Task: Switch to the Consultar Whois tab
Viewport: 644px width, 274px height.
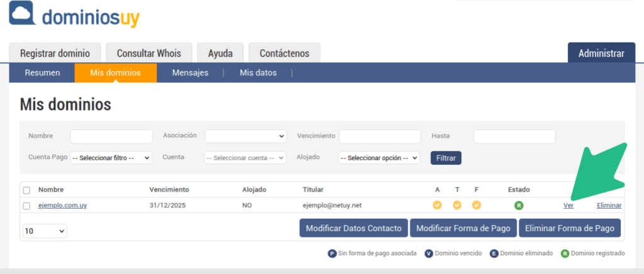Action: point(148,53)
